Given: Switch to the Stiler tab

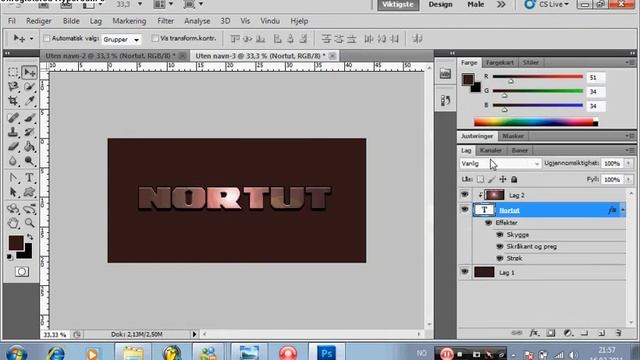Looking at the screenshot, I should (x=531, y=62).
